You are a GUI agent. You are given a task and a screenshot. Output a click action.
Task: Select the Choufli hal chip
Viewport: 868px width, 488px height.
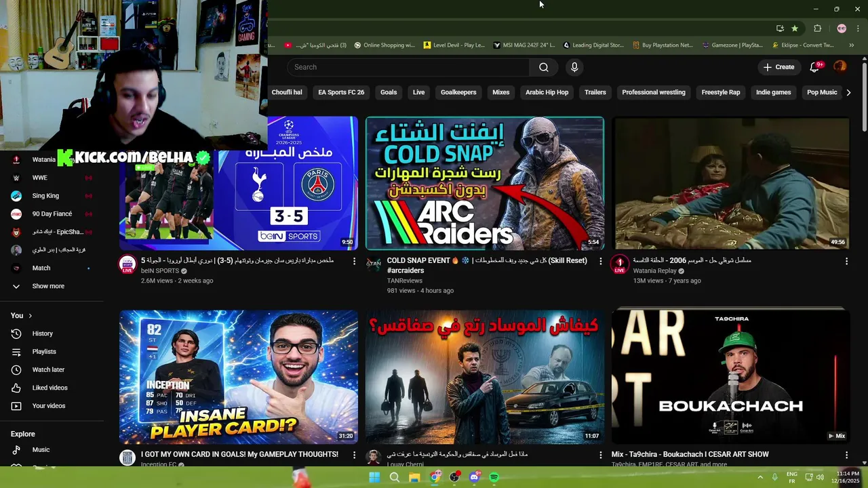coord(287,92)
